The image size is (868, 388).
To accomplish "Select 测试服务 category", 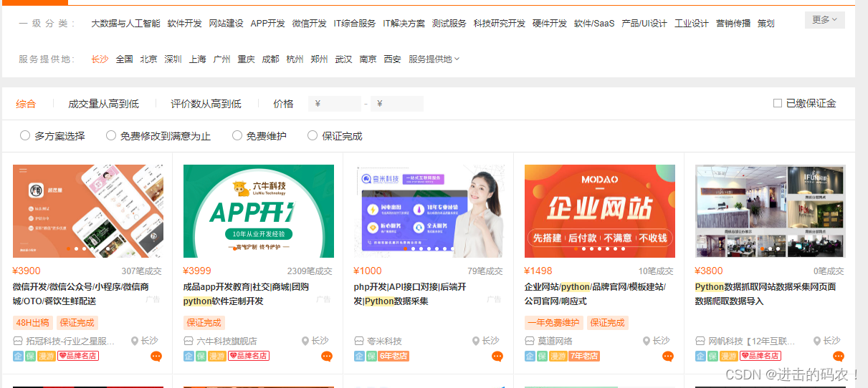I will pos(449,23).
